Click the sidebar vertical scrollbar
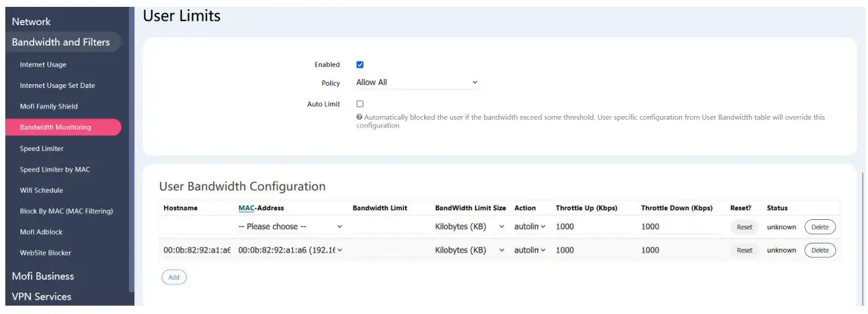 click(131, 149)
